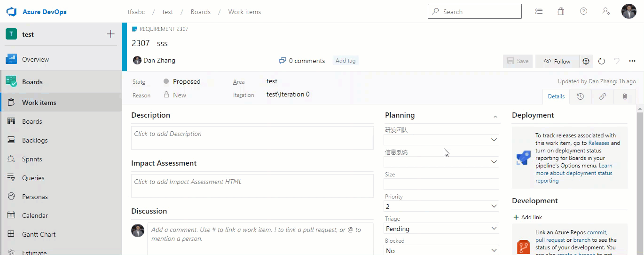Click the Calendar sidebar icon
This screenshot has width=644, height=255.
tap(11, 215)
